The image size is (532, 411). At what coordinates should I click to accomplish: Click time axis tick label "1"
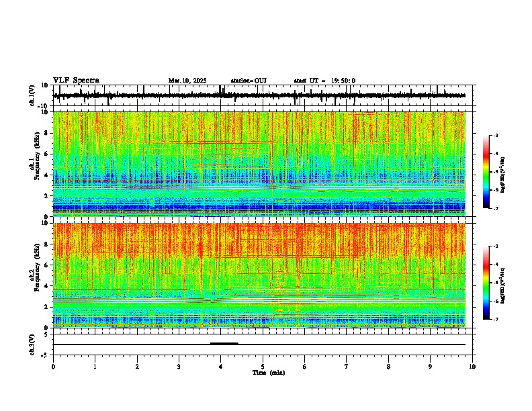tap(95, 367)
